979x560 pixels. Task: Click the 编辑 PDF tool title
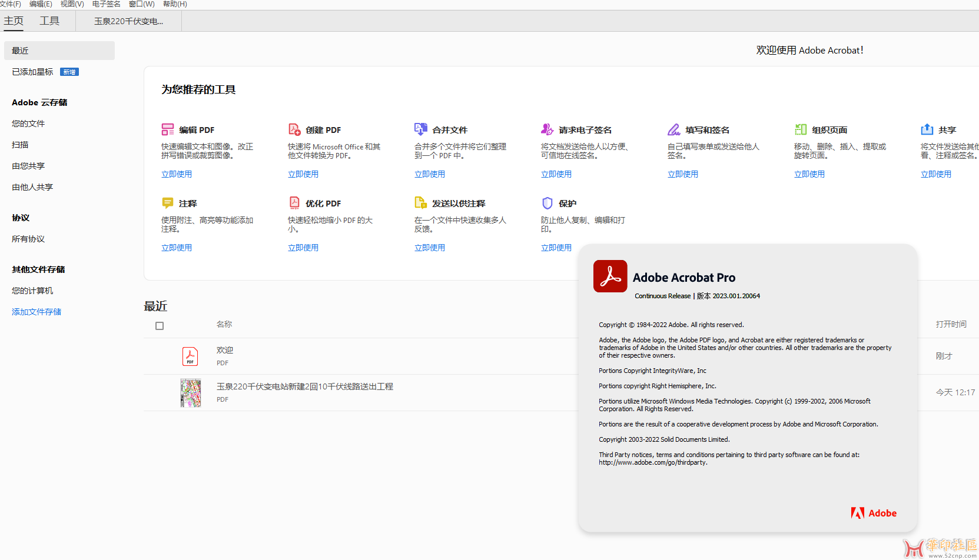point(197,130)
